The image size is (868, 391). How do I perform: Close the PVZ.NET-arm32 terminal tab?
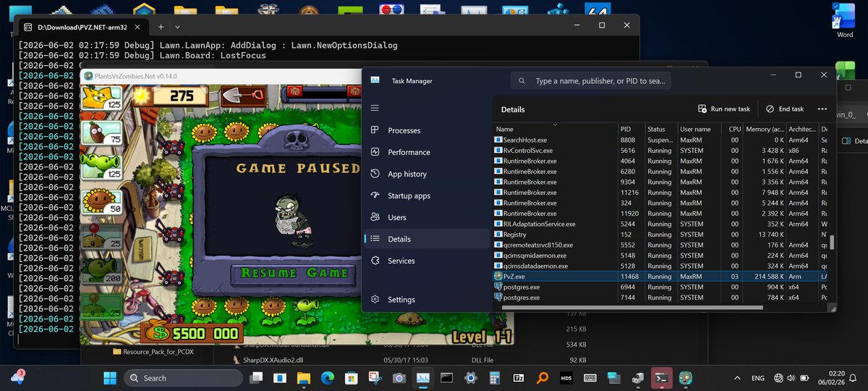tap(138, 27)
